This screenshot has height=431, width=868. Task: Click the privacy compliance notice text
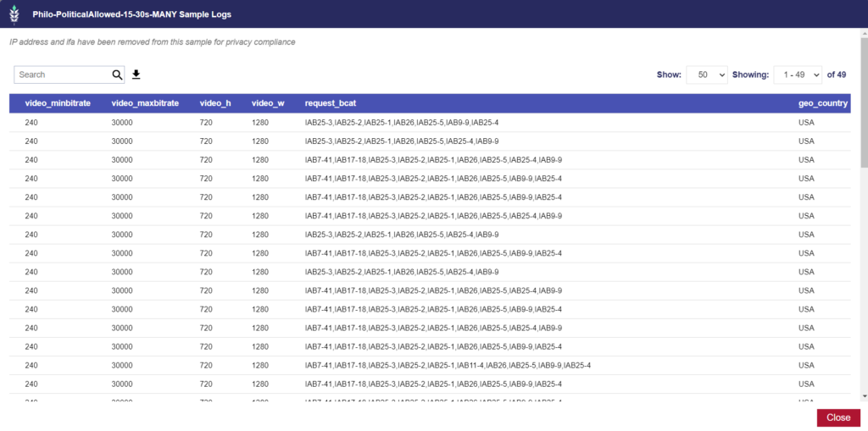[153, 42]
